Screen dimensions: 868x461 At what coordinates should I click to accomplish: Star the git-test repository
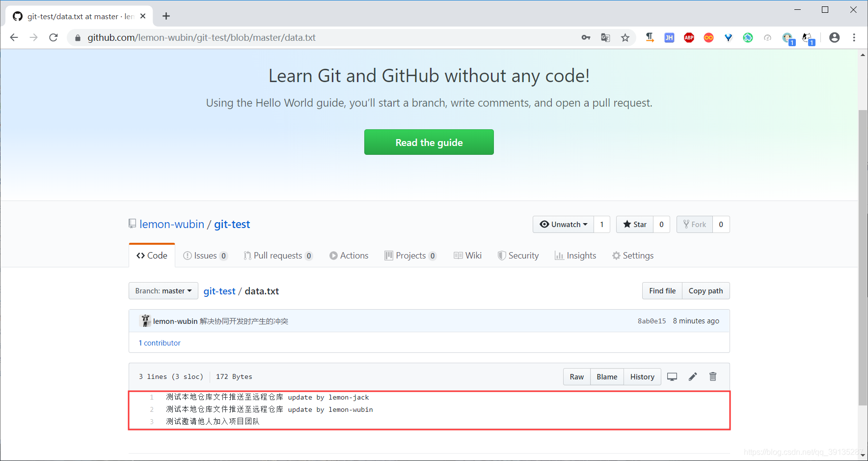click(635, 224)
